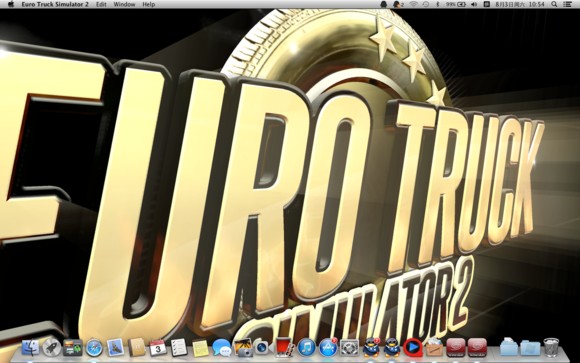Image resolution: width=580 pixels, height=363 pixels.
Task: Open the Window menu
Action: click(124, 4)
